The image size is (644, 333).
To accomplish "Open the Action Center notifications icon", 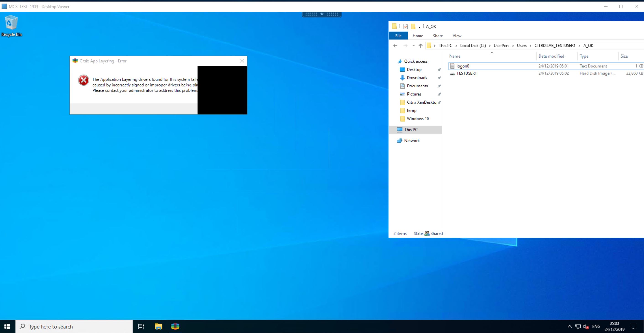I will 633,327.
